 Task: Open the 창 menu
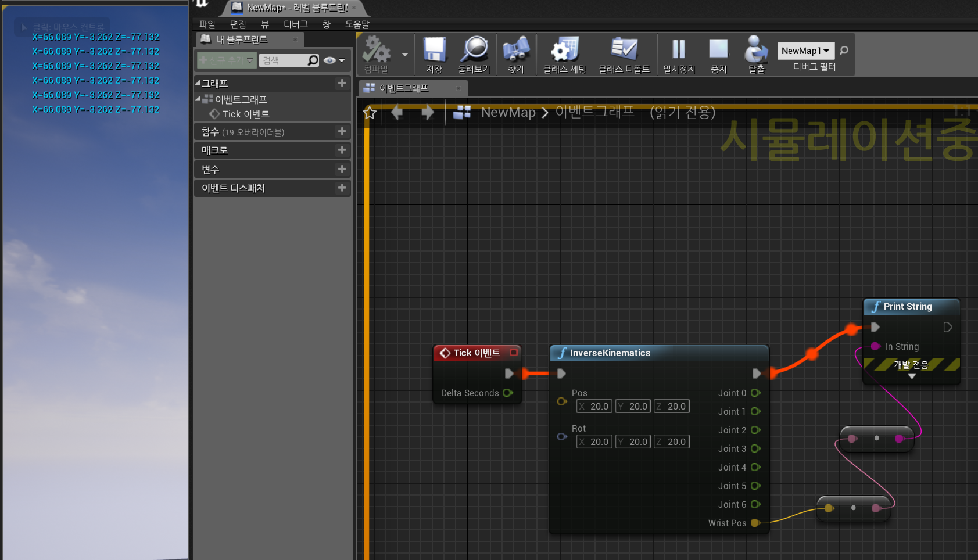[327, 24]
